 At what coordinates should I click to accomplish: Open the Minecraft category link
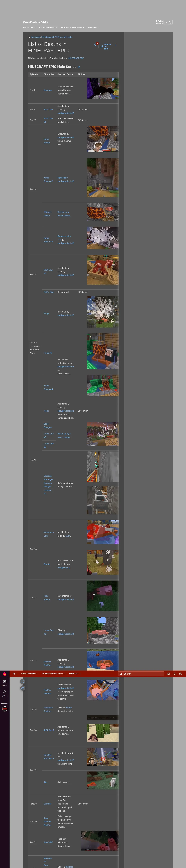click(62, 37)
